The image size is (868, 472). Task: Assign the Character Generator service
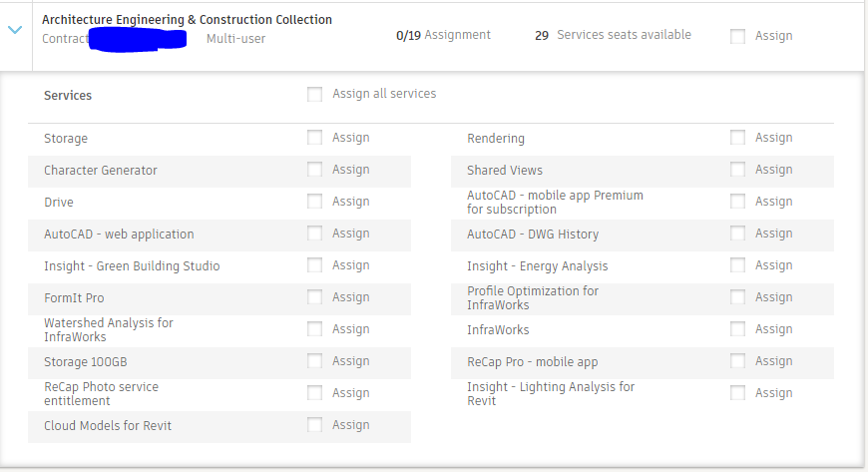[x=315, y=170]
